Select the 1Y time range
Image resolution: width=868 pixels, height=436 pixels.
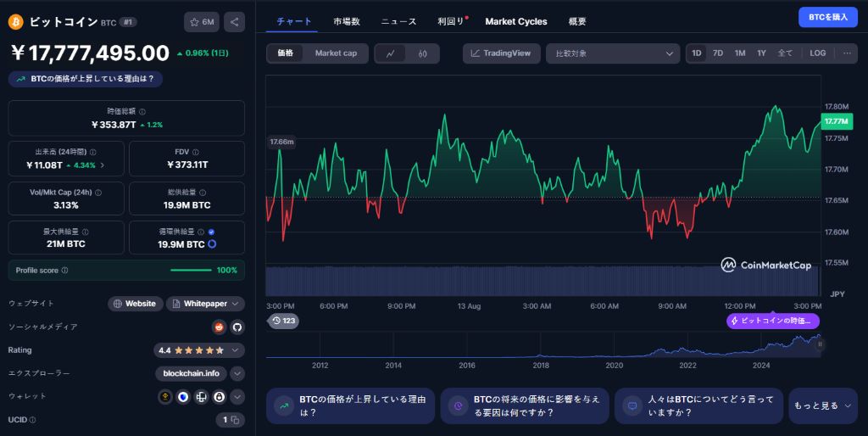click(x=762, y=53)
